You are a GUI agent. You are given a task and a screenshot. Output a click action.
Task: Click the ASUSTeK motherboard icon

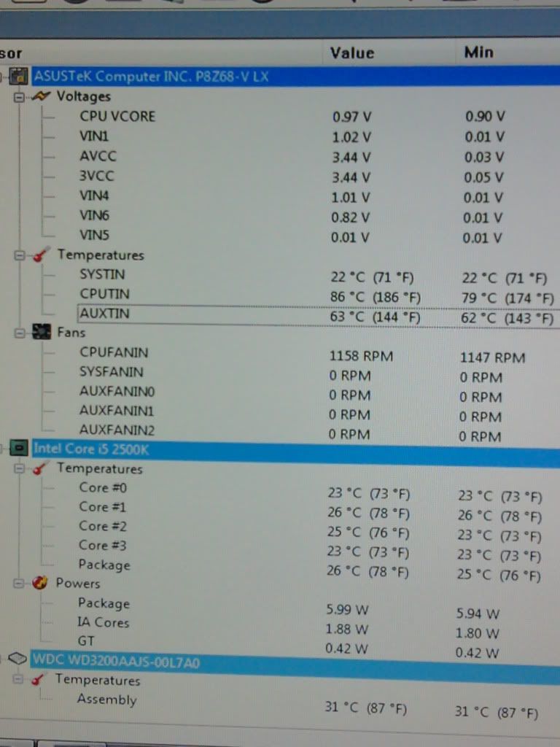click(18, 76)
